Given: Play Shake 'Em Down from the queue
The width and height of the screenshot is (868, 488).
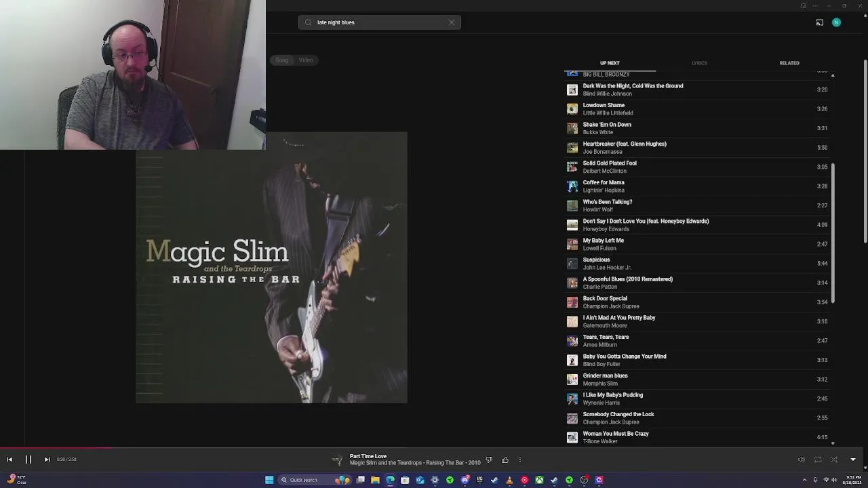Looking at the screenshot, I should pyautogui.click(x=697, y=128).
